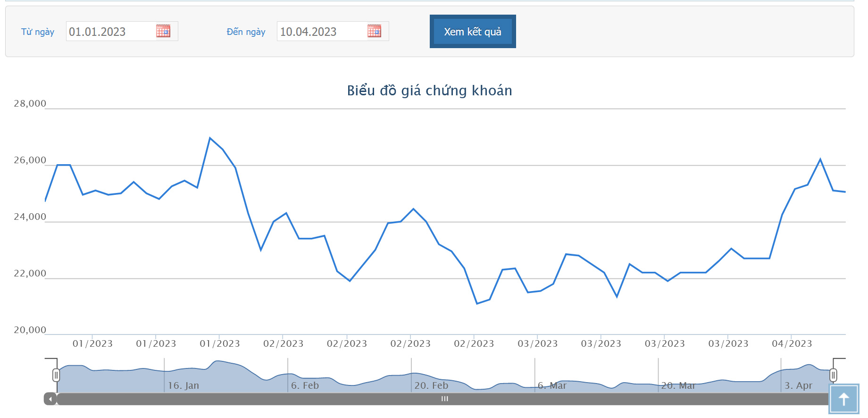This screenshot has height=418, width=868.
Task: Click the Từ ngày label
Action: (x=38, y=32)
